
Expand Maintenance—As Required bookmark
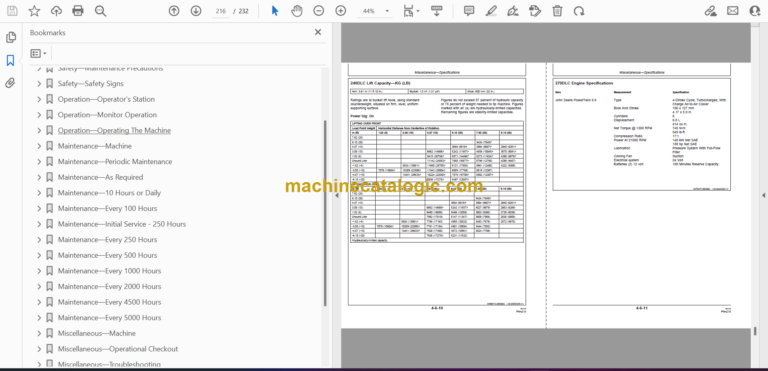click(39, 177)
